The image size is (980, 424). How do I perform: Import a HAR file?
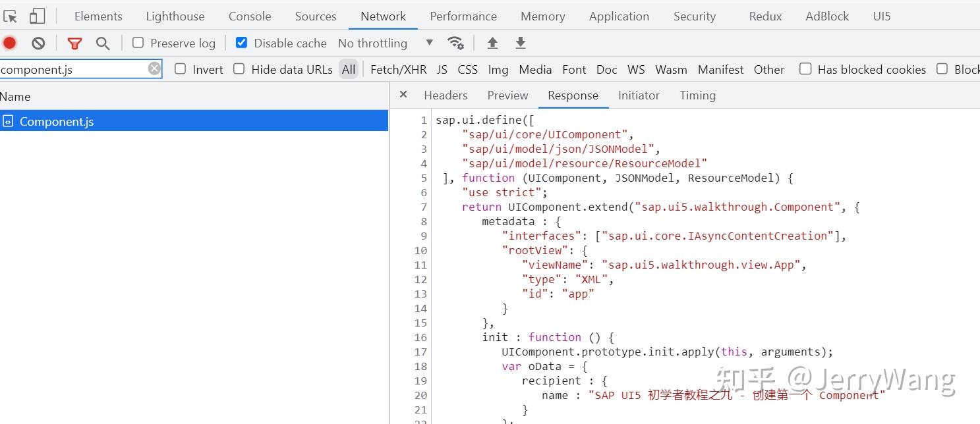[492, 42]
